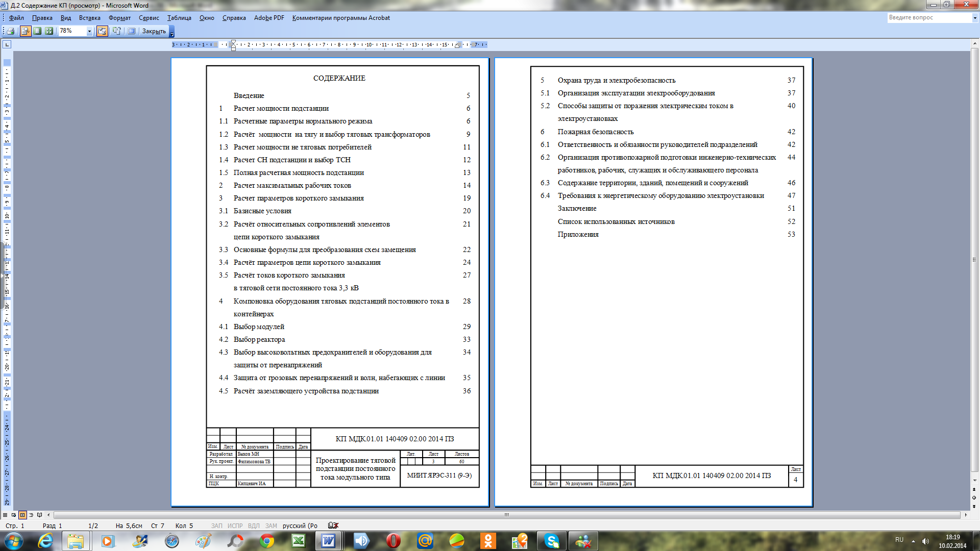980x551 pixels.
Task: Open Windows Start button
Action: click(x=14, y=541)
